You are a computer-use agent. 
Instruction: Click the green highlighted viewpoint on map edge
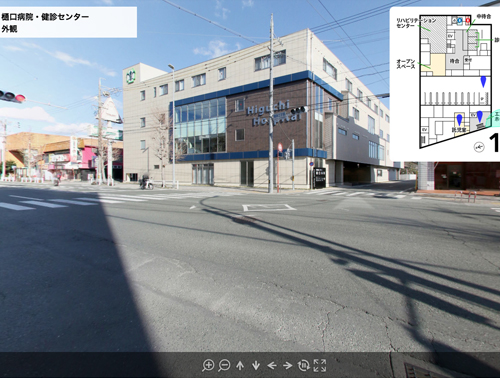[494, 118]
